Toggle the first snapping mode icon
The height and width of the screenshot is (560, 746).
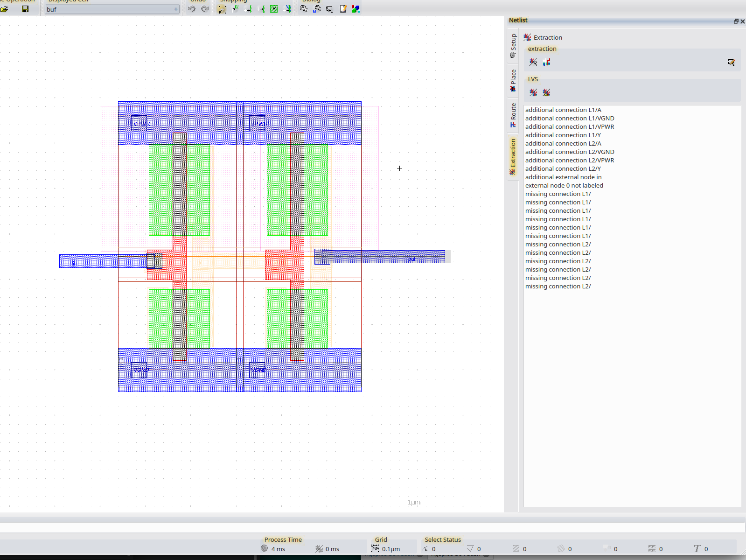point(222,9)
